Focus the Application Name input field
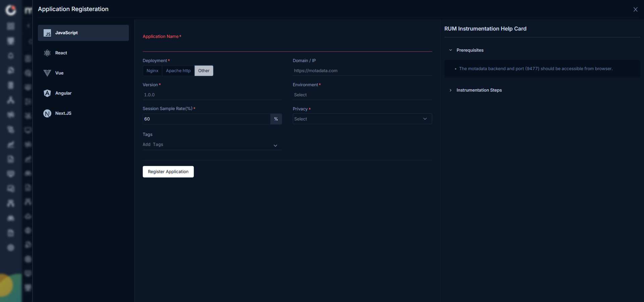This screenshot has height=302, width=644. click(287, 46)
